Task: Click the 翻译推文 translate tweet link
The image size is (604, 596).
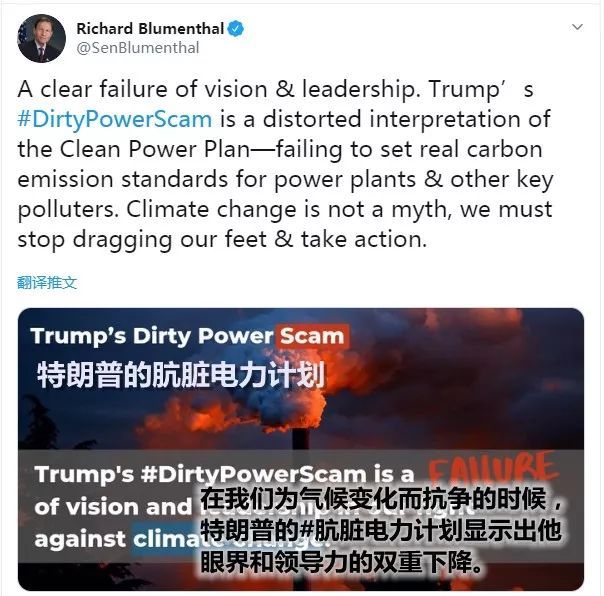Action: [47, 283]
